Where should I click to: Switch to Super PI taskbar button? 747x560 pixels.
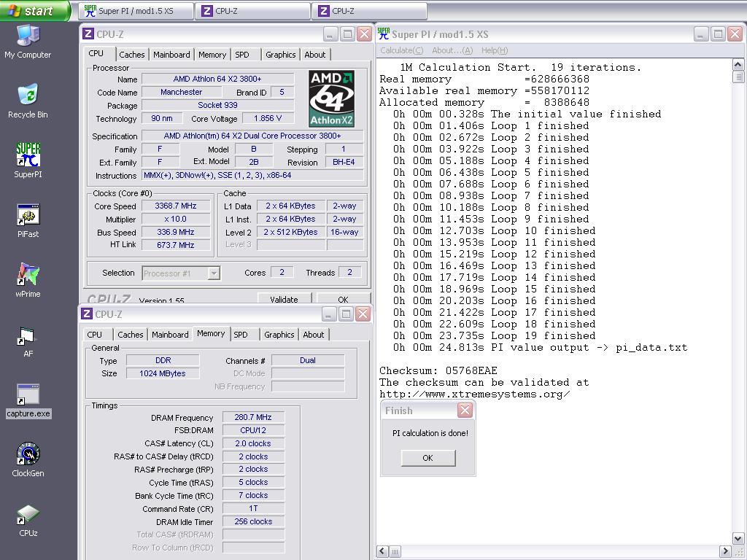point(136,11)
